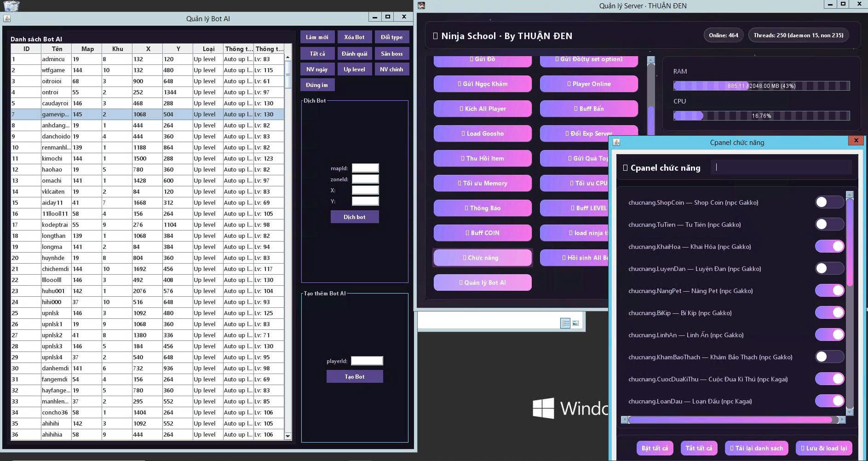Click the app icon in Quản lý Server title bar

(421, 6)
